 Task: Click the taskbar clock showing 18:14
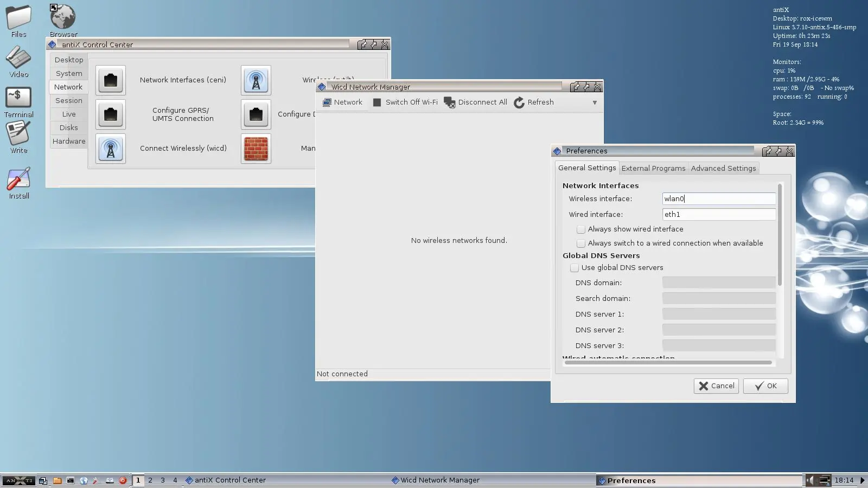pos(844,480)
